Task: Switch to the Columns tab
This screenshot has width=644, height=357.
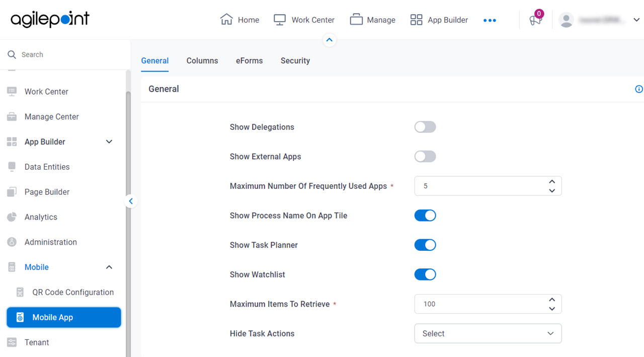Action: click(x=202, y=60)
